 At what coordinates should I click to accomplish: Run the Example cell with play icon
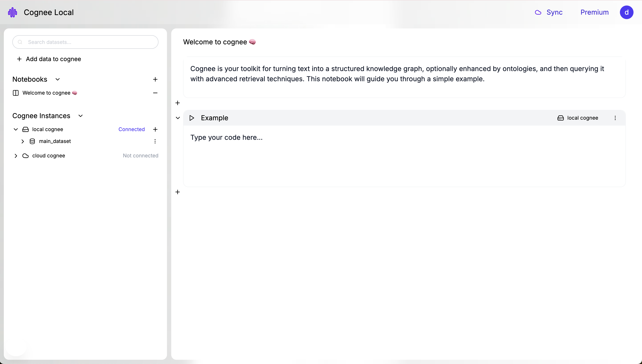[192, 118]
